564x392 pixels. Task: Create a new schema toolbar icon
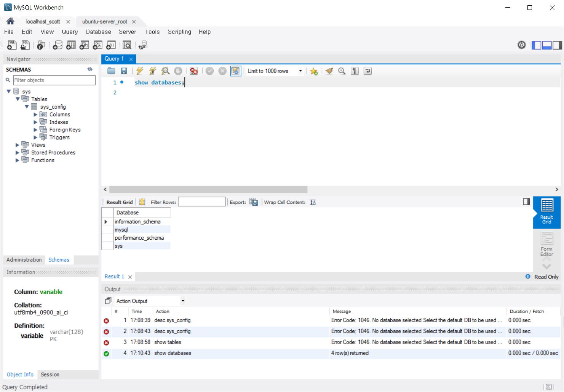click(x=58, y=45)
